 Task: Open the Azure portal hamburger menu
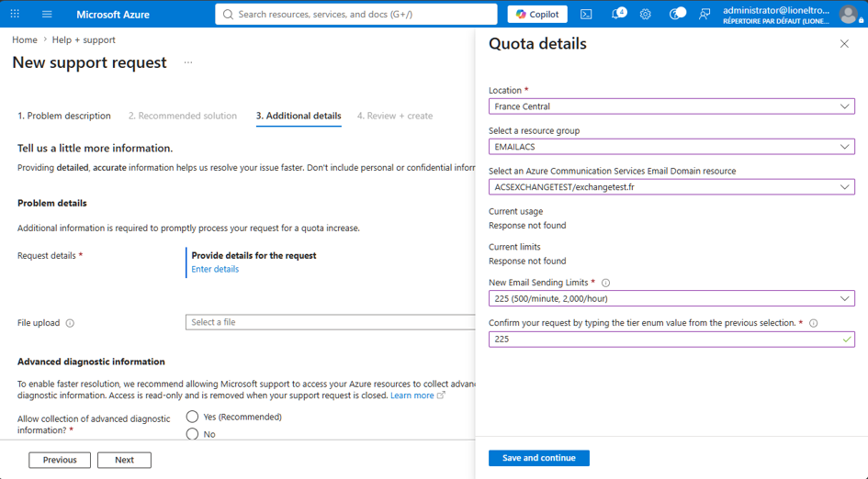pos(47,15)
